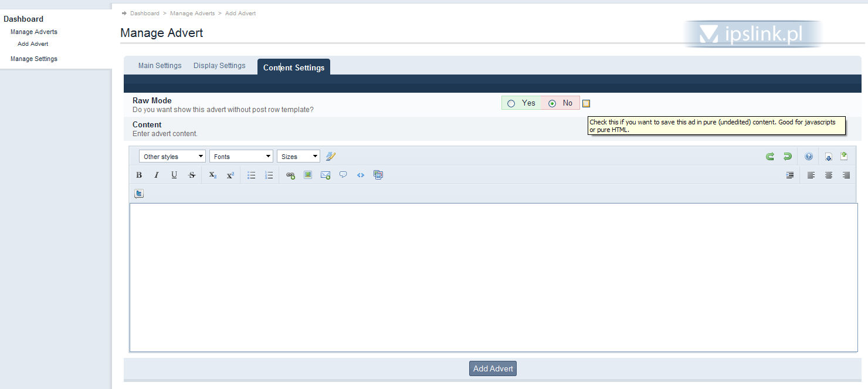Click the orange Raw Mode info box
Image resolution: width=868 pixels, height=389 pixels.
point(586,104)
